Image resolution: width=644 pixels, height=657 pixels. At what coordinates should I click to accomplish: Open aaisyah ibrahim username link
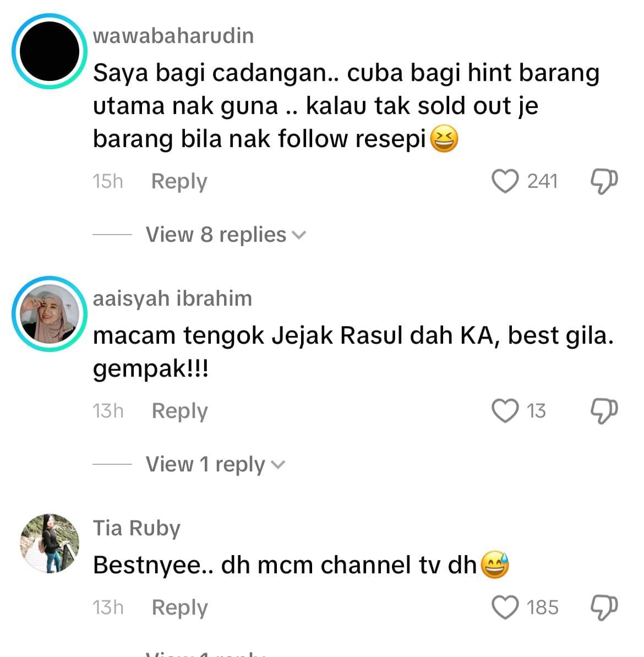[172, 298]
